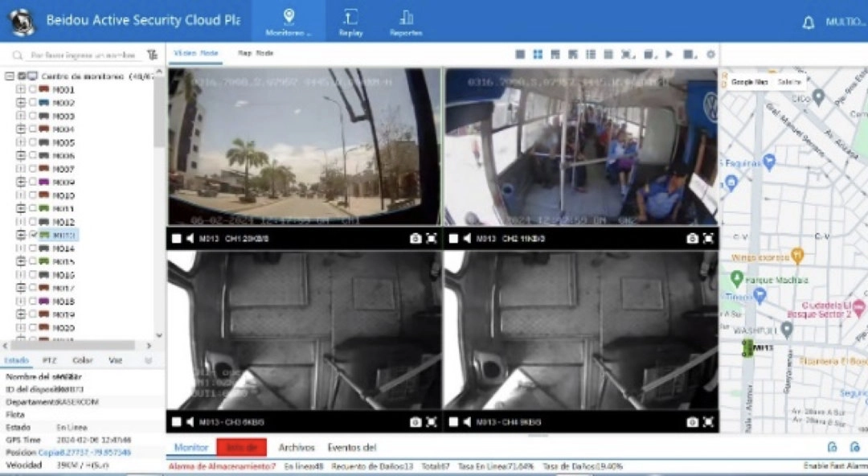Screen dimensions: 868x476
Task: Mute the M013 CH3 video speaker
Action: tap(190, 421)
